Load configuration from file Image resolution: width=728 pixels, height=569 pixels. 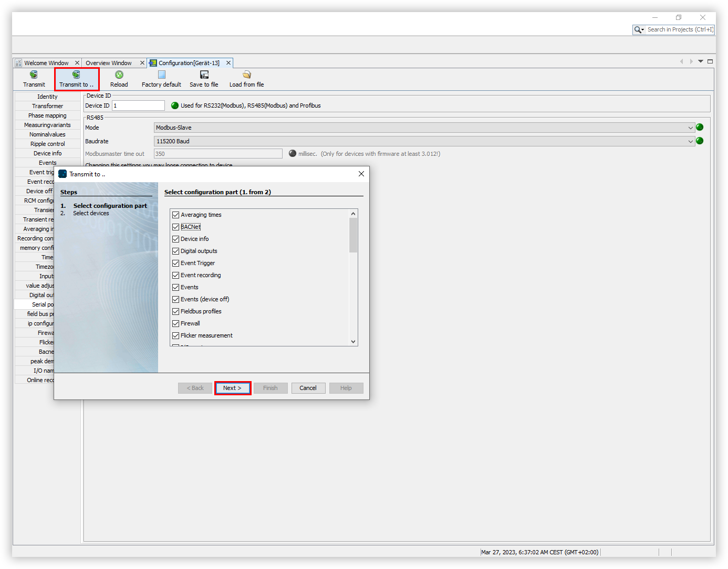[246, 79]
